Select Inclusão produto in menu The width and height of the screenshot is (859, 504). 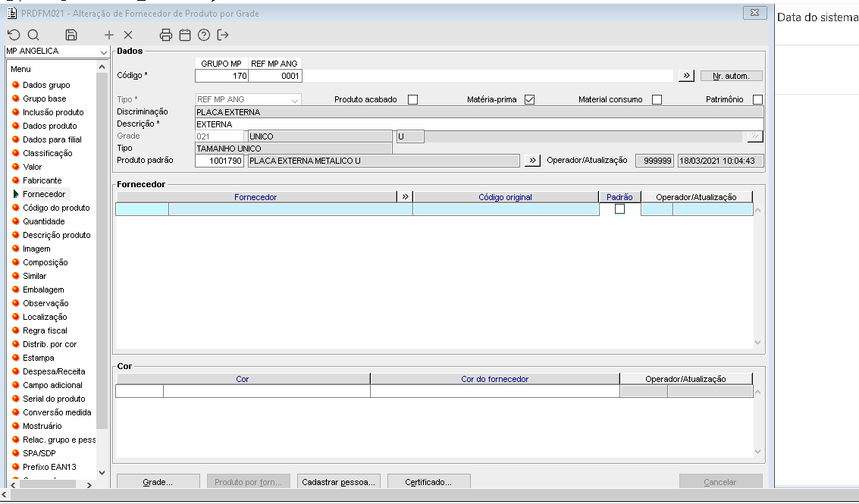(x=53, y=112)
